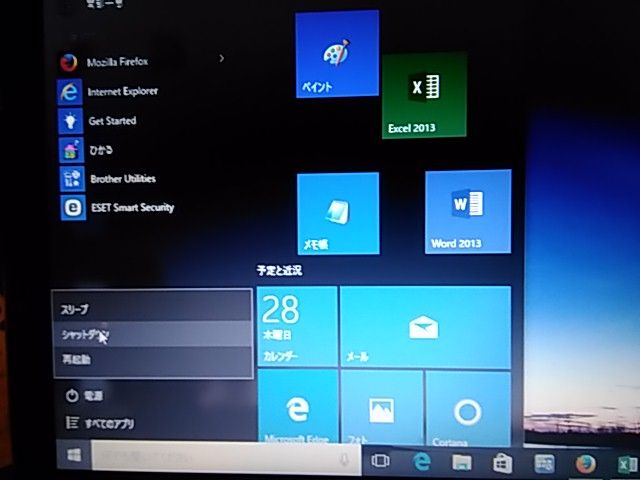Open the カレンダー tile showing 28
Screen dimensions: 640x480
(x=297, y=326)
